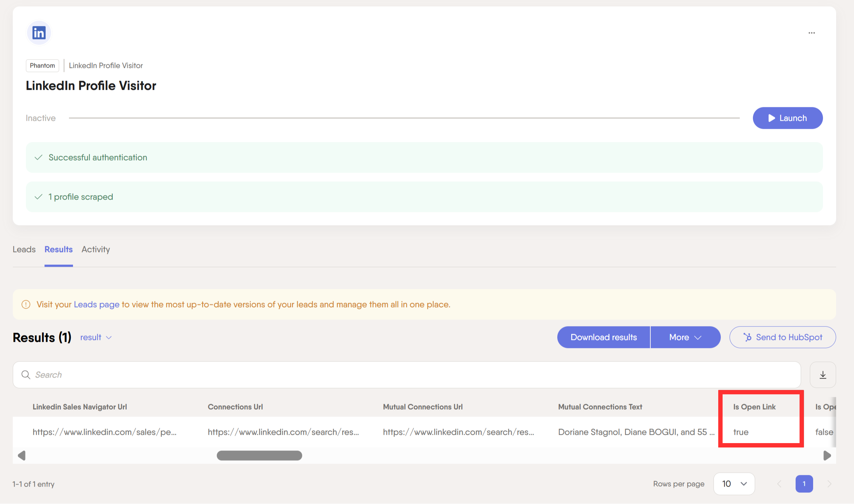Click the Mutual Connections Url search/res... cell

459,432
